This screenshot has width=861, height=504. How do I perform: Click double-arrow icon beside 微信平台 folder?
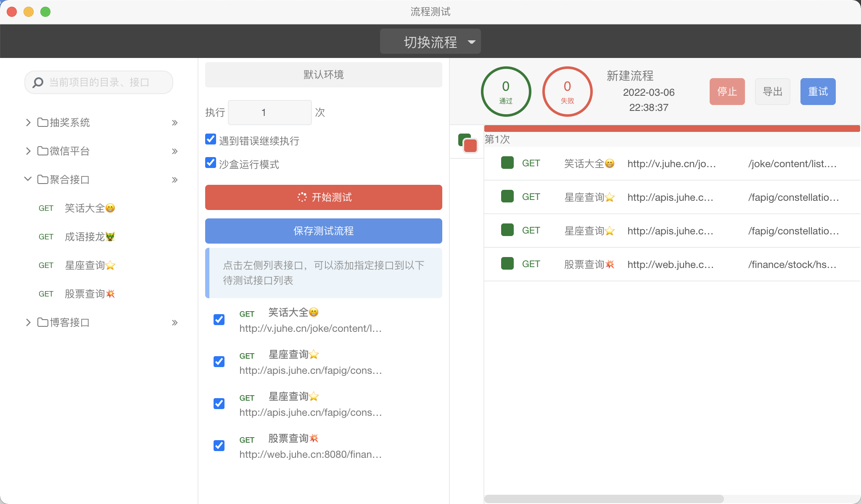click(175, 151)
